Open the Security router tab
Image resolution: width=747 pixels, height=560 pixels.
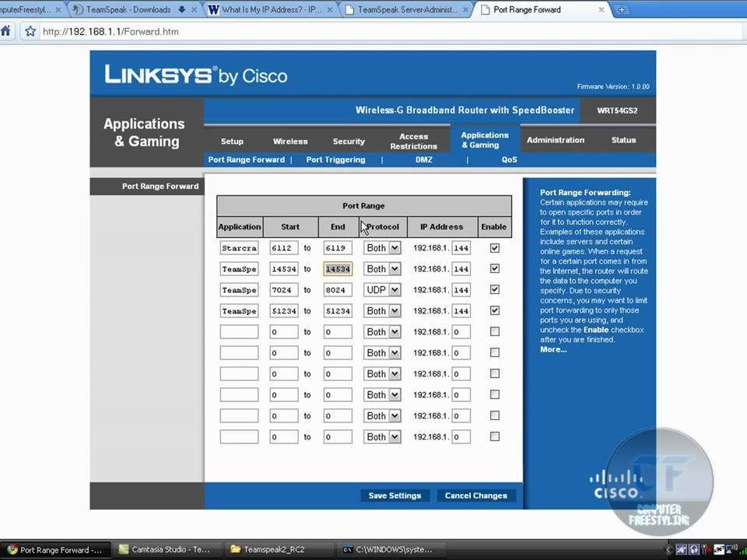click(349, 142)
